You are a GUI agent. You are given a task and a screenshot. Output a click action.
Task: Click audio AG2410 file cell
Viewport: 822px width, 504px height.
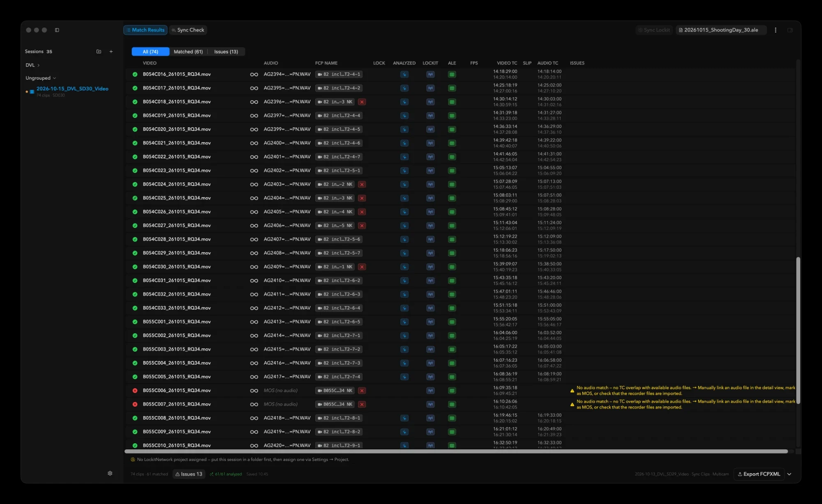pos(287,281)
